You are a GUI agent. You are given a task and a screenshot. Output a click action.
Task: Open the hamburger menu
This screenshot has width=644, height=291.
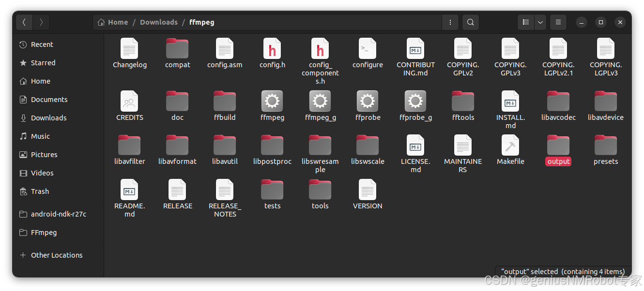point(558,22)
